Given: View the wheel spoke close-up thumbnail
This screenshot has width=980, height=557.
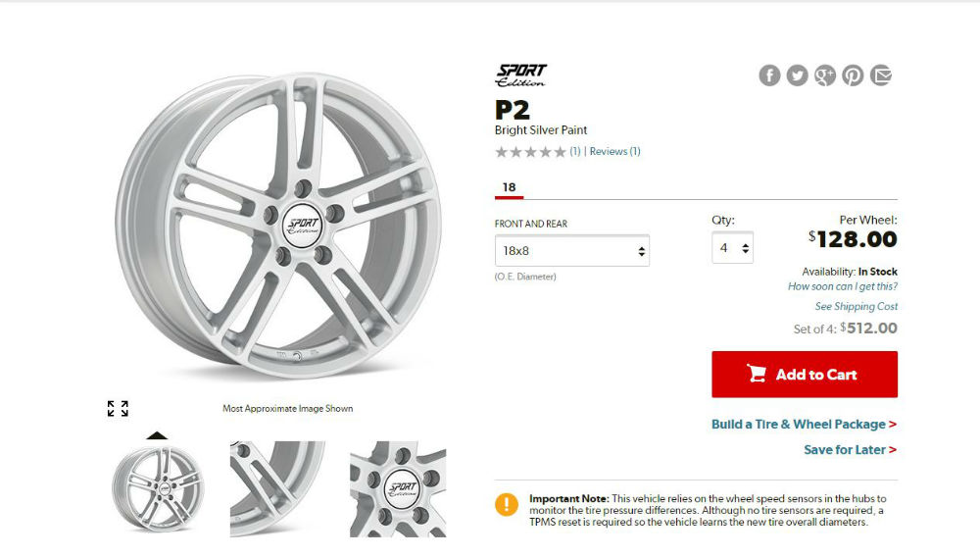Looking at the screenshot, I should [276, 487].
